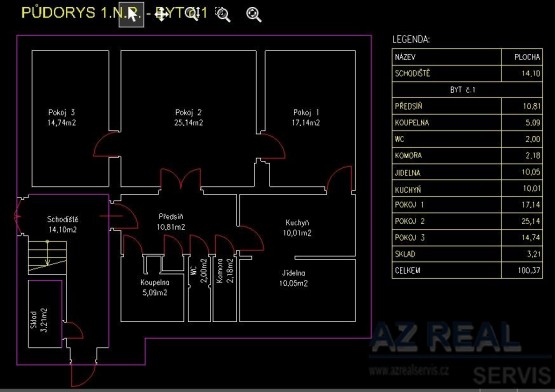Click the Sklad storage room label
The width and height of the screenshot is (555, 392).
[x=39, y=320]
